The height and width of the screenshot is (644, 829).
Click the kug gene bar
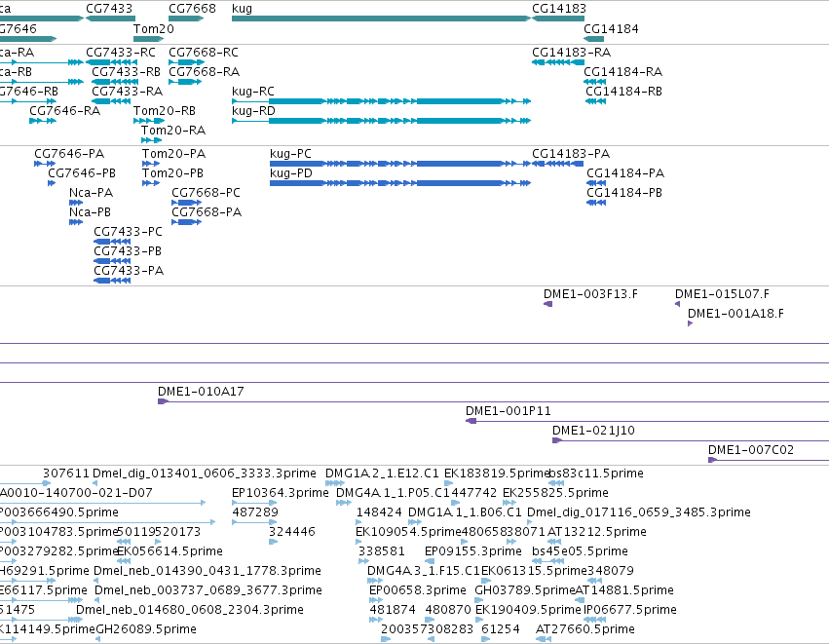tap(381, 19)
